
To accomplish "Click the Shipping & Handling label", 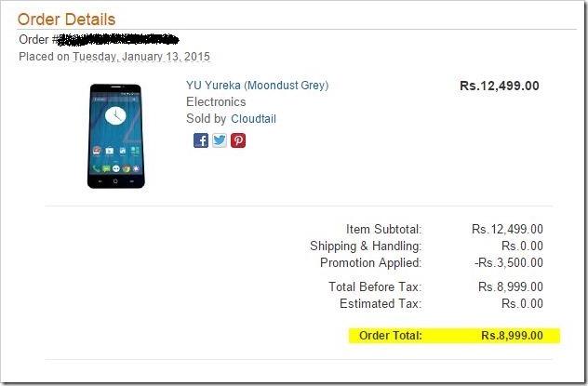I will click(x=366, y=246).
